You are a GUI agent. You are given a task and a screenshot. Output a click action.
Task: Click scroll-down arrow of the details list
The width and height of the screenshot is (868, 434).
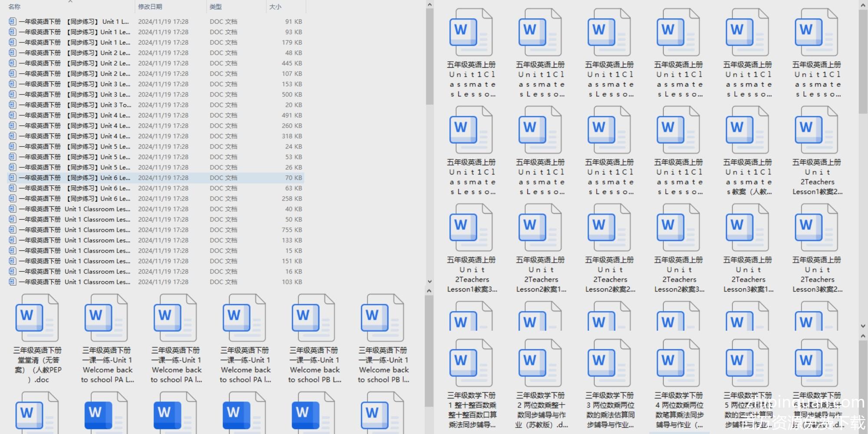click(x=429, y=282)
